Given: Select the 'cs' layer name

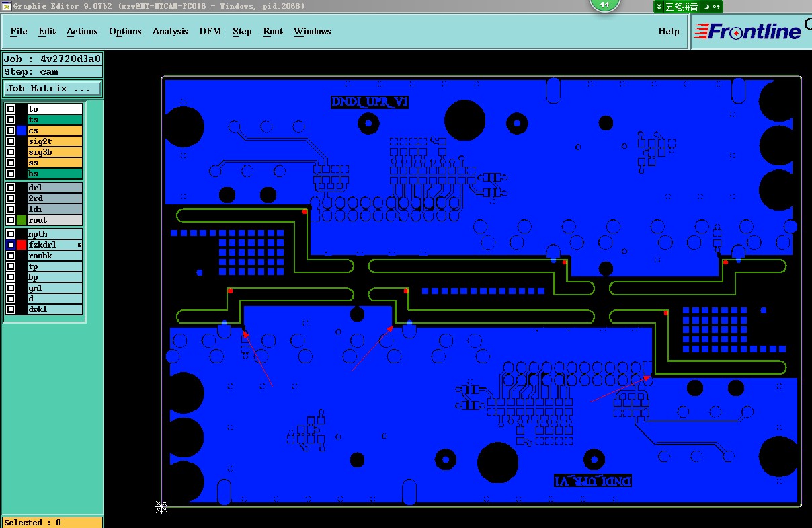Looking at the screenshot, I should pos(55,130).
